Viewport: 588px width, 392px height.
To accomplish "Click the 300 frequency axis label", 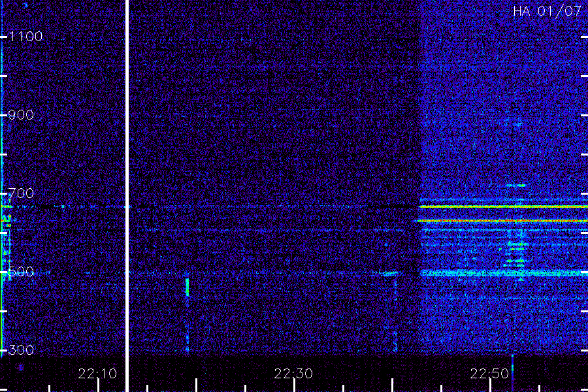I will 21,350.
